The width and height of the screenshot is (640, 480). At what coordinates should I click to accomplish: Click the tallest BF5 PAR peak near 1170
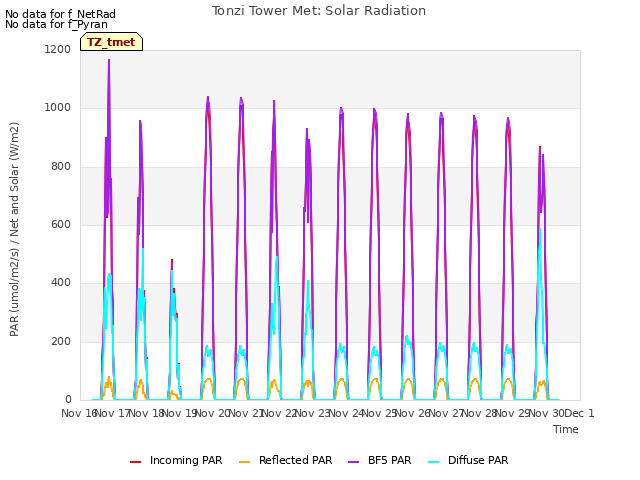[x=109, y=60]
